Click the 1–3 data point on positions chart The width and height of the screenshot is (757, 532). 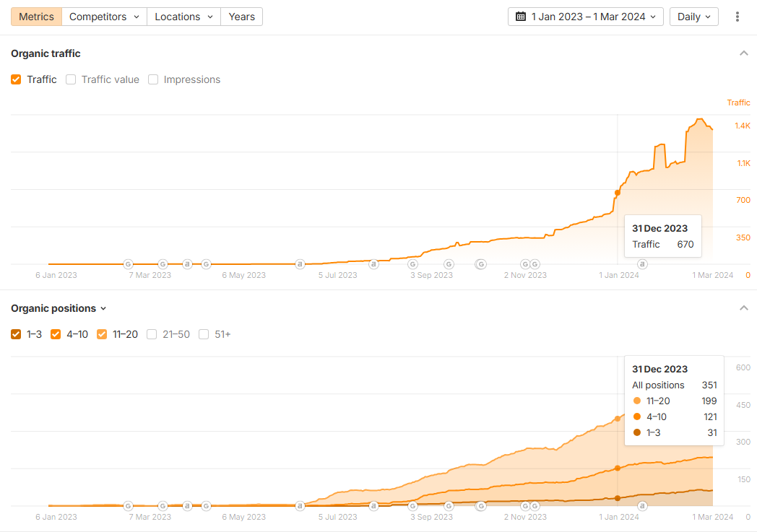[x=618, y=498]
